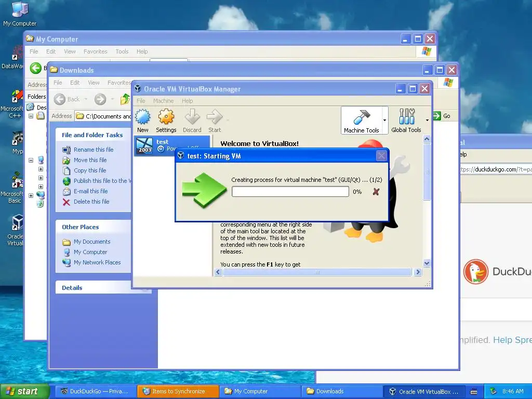Click Delete this file link
The image size is (532, 399).
click(91, 202)
